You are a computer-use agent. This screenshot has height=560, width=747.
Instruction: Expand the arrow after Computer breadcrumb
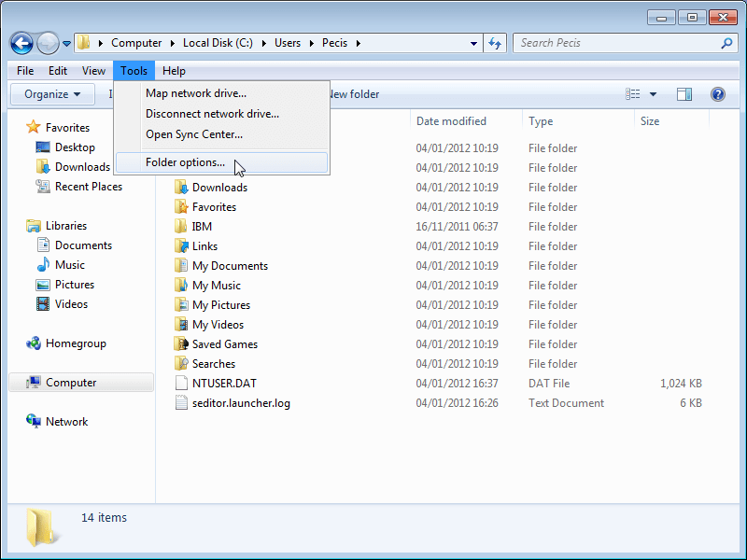(x=172, y=43)
